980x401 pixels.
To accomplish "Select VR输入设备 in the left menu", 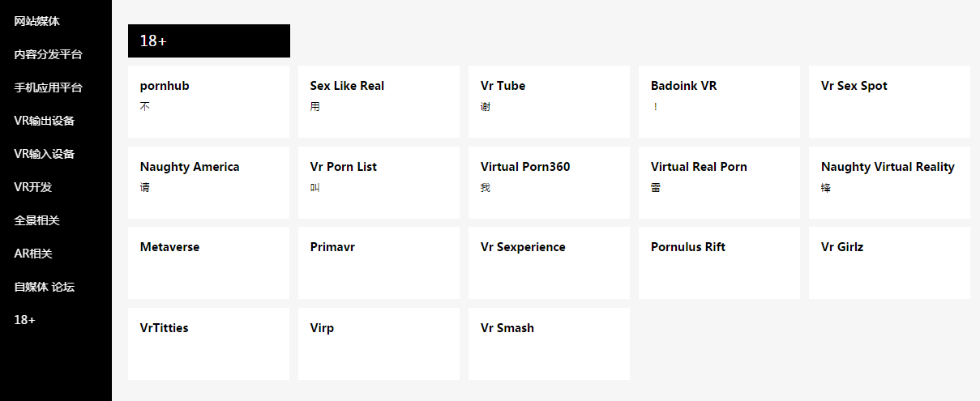I will 44,154.
